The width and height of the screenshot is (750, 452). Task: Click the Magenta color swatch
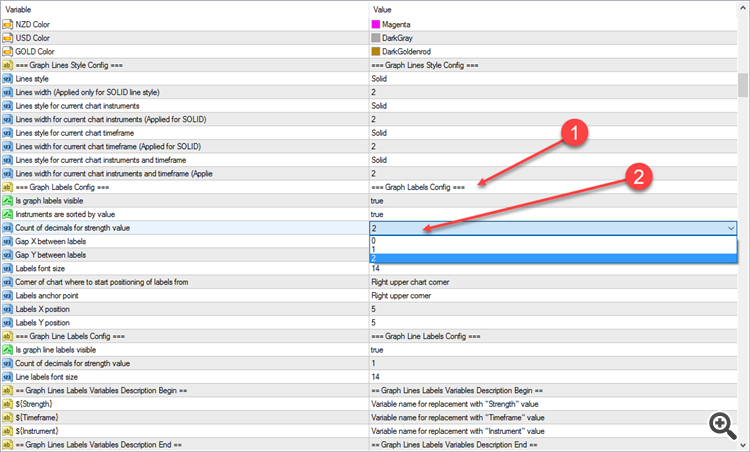pos(376,24)
